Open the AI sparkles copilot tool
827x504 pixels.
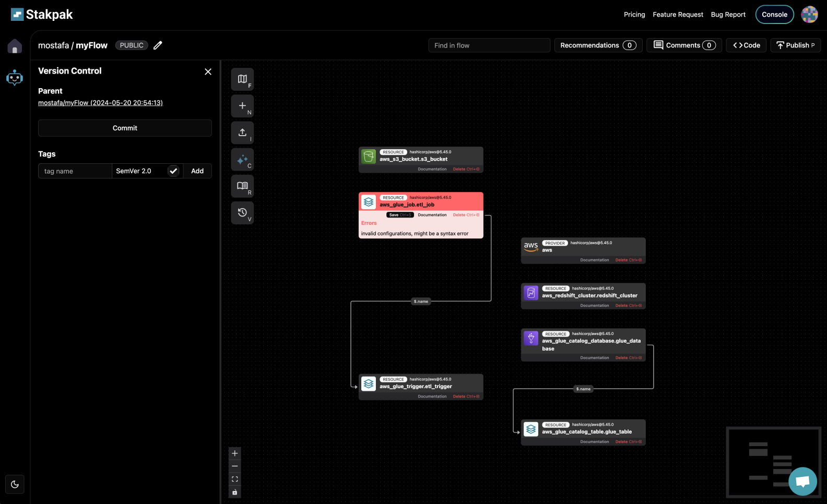coord(242,160)
